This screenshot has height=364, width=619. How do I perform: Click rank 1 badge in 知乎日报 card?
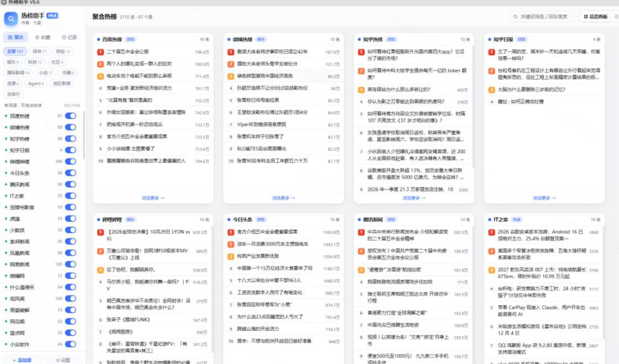(491, 52)
